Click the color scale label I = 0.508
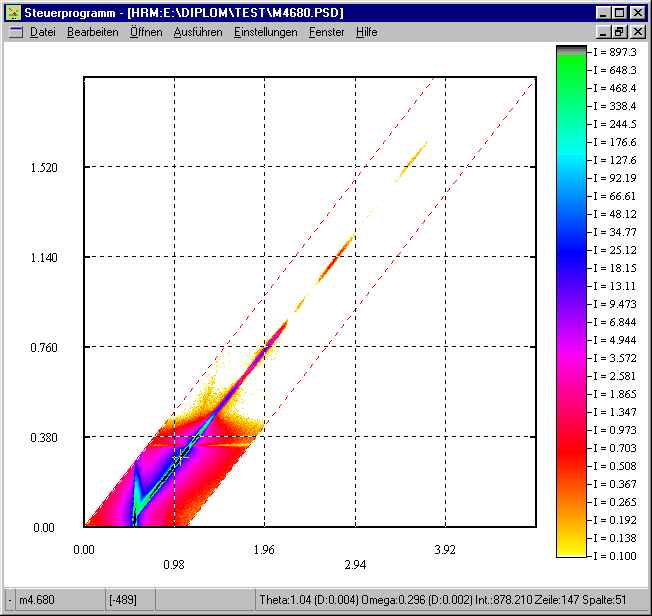This screenshot has height=616, width=652. [x=615, y=466]
